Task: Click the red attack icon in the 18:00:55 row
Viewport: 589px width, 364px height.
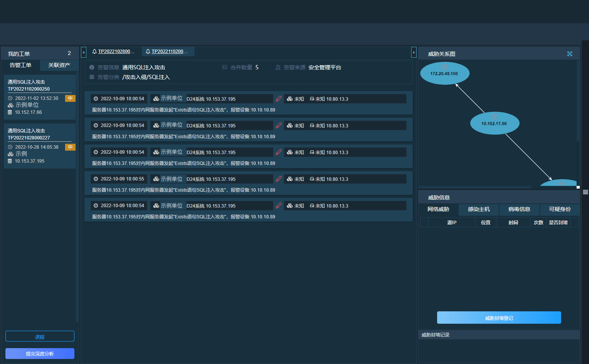Action: coord(279,179)
